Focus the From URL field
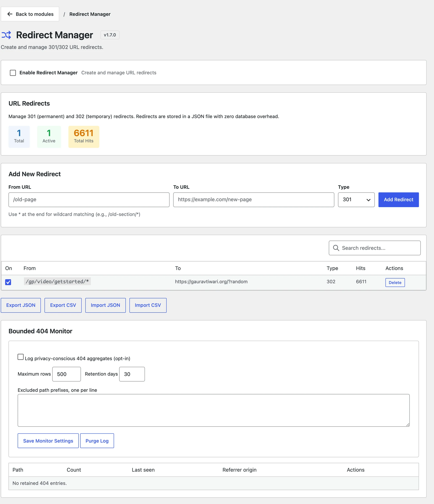The height and width of the screenshot is (504, 434). point(89,200)
